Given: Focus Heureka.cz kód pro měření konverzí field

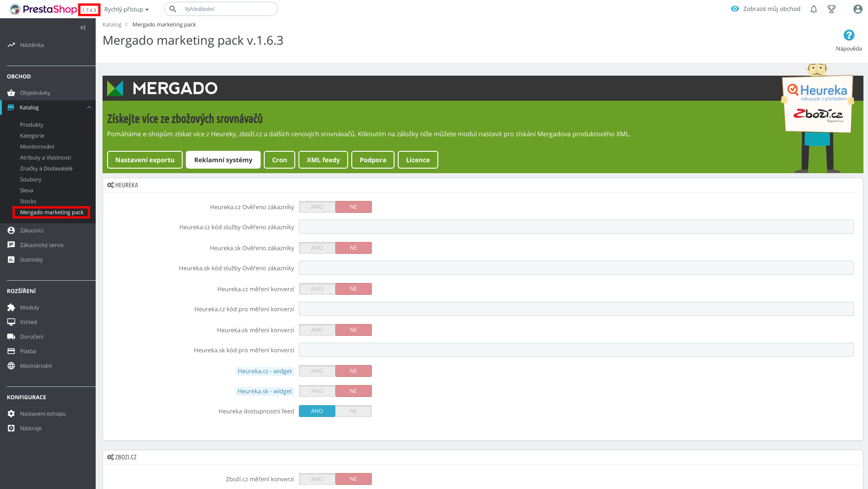Looking at the screenshot, I should (576, 309).
